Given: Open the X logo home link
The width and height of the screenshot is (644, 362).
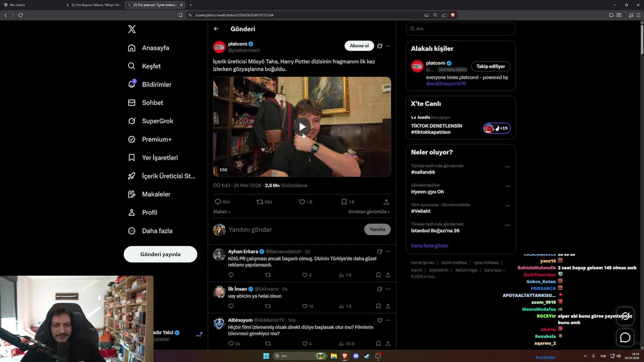Looking at the screenshot, I should click(x=132, y=29).
